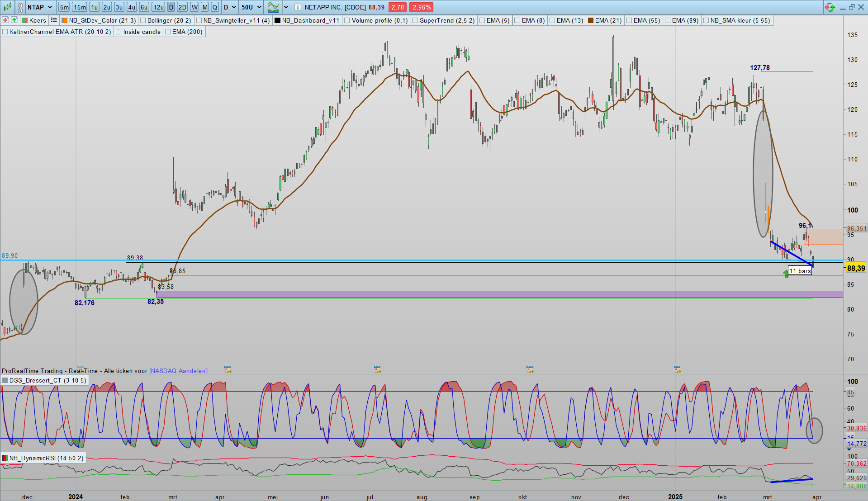Enable EMA (5) checkbox
This screenshot has height=501, width=868.
[x=482, y=20]
